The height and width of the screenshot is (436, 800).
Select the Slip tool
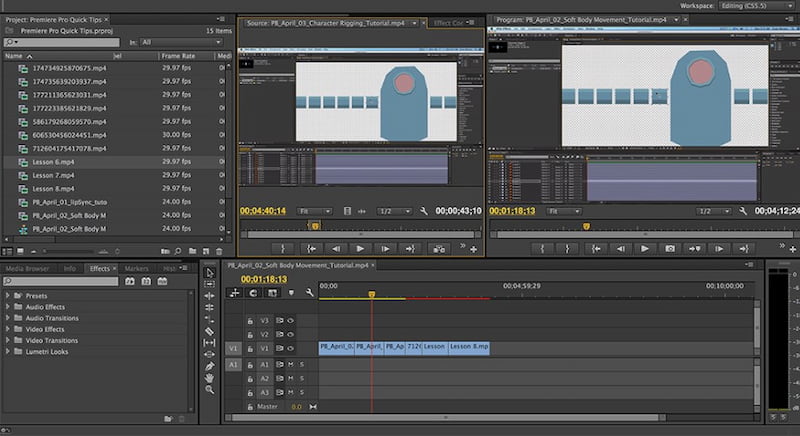[209, 343]
